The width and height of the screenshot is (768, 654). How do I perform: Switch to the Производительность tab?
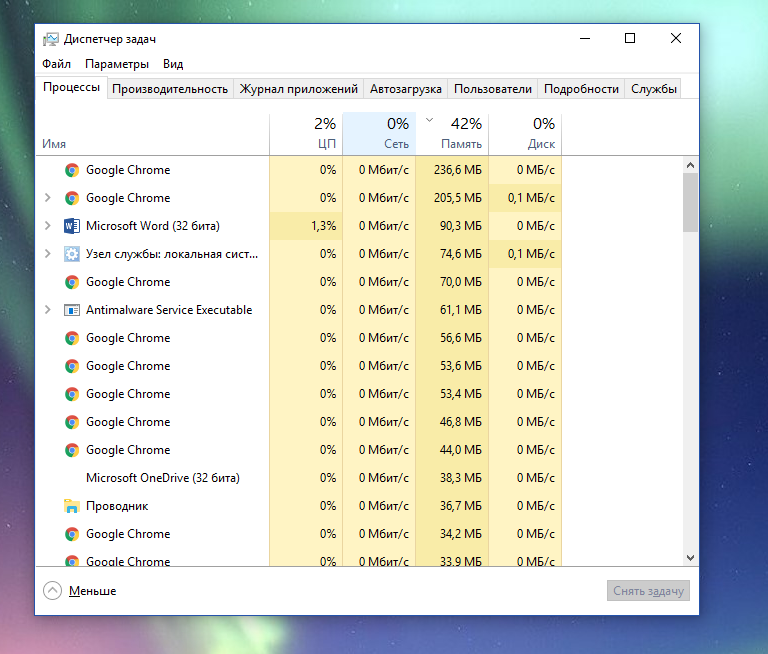(170, 89)
